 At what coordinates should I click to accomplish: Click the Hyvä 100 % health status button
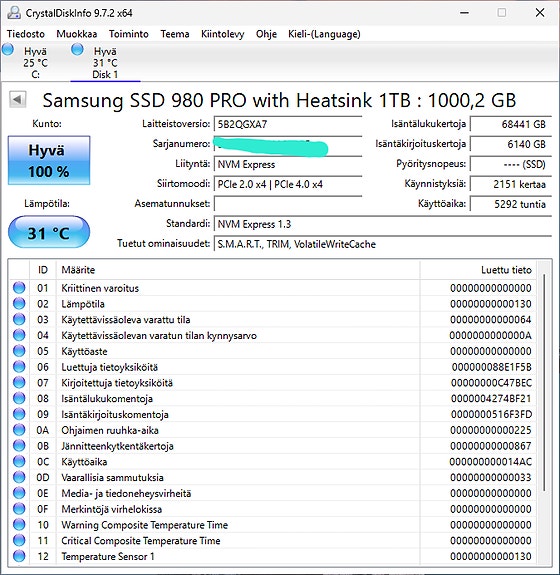(49, 161)
